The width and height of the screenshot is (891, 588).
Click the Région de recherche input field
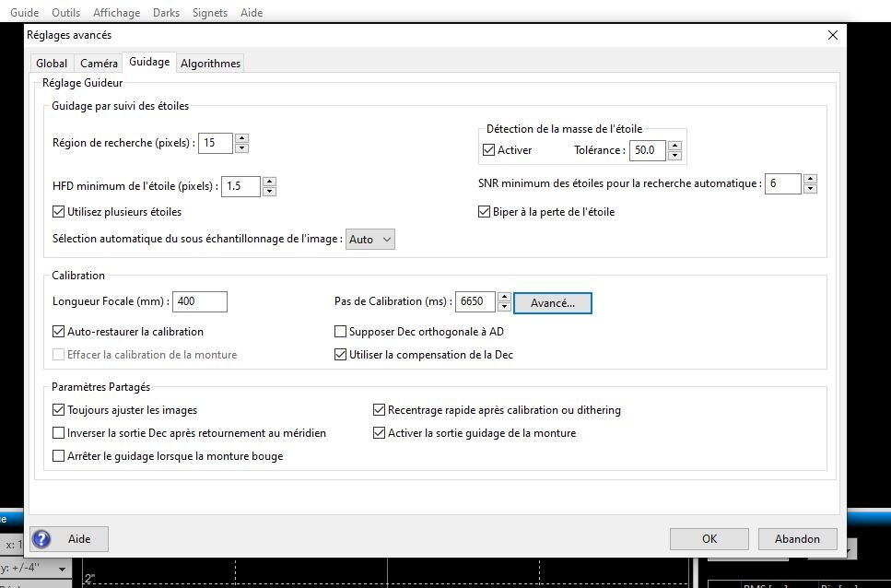[216, 143]
